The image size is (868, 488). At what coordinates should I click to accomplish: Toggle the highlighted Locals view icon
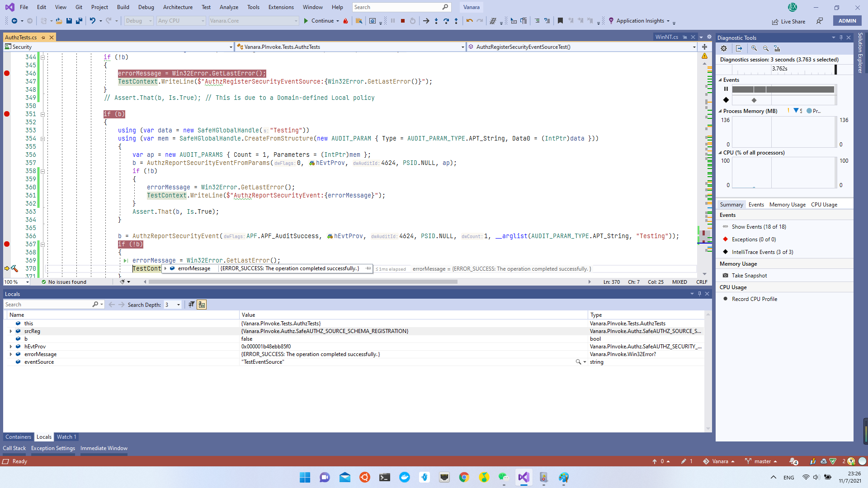coord(202,305)
